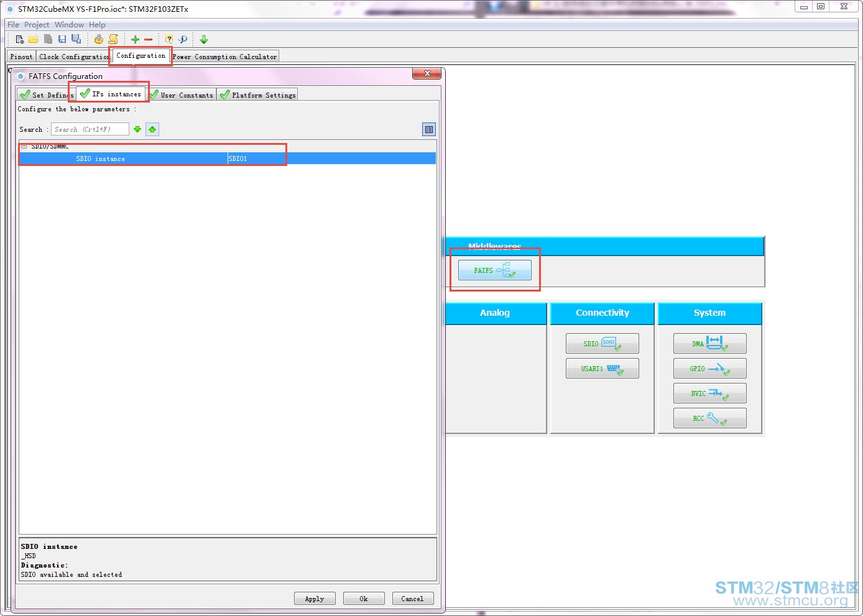Click the yellow question mark Help icon
863x616 pixels.
tap(169, 39)
